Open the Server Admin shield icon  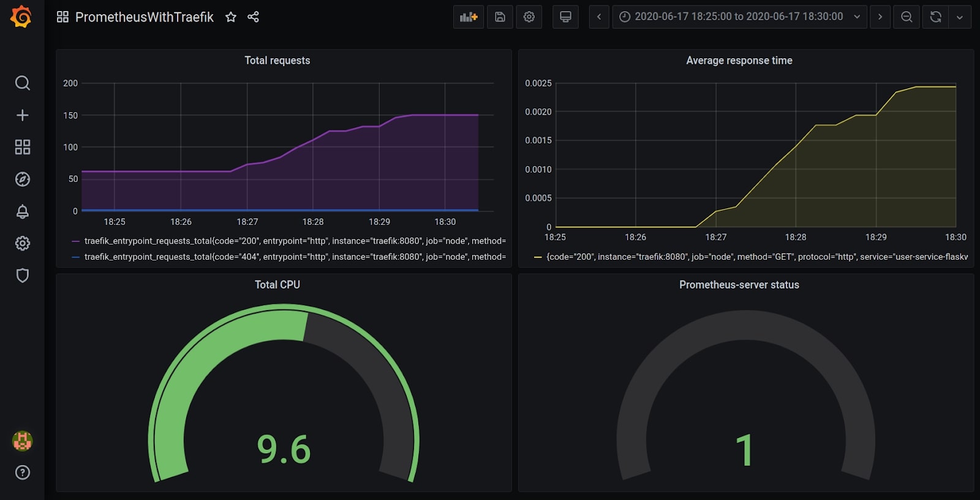pos(22,275)
